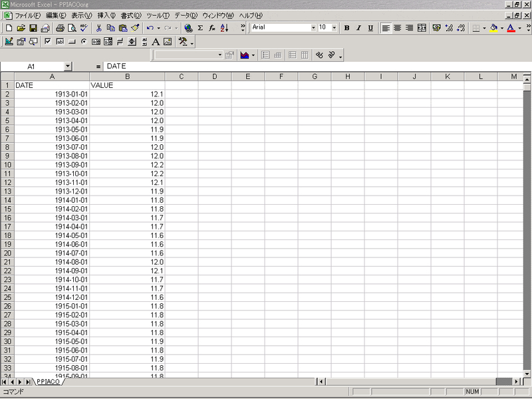
Task: Select the check box control tool
Action: 48,42
